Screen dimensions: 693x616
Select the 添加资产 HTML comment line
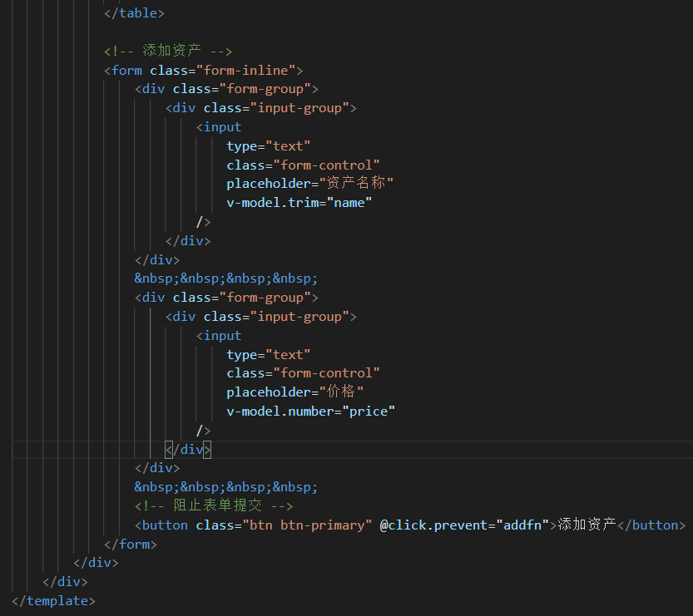pos(168,51)
